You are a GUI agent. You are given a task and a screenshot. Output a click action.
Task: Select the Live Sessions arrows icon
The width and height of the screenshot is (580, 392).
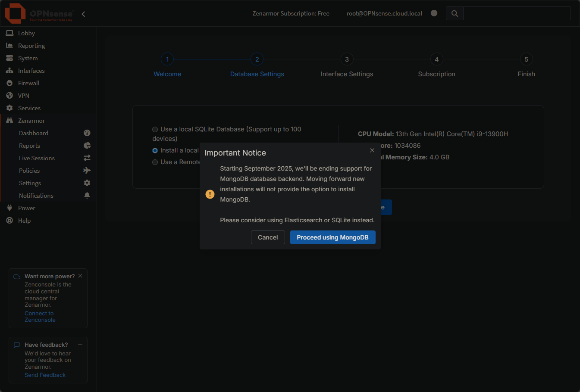pos(87,158)
